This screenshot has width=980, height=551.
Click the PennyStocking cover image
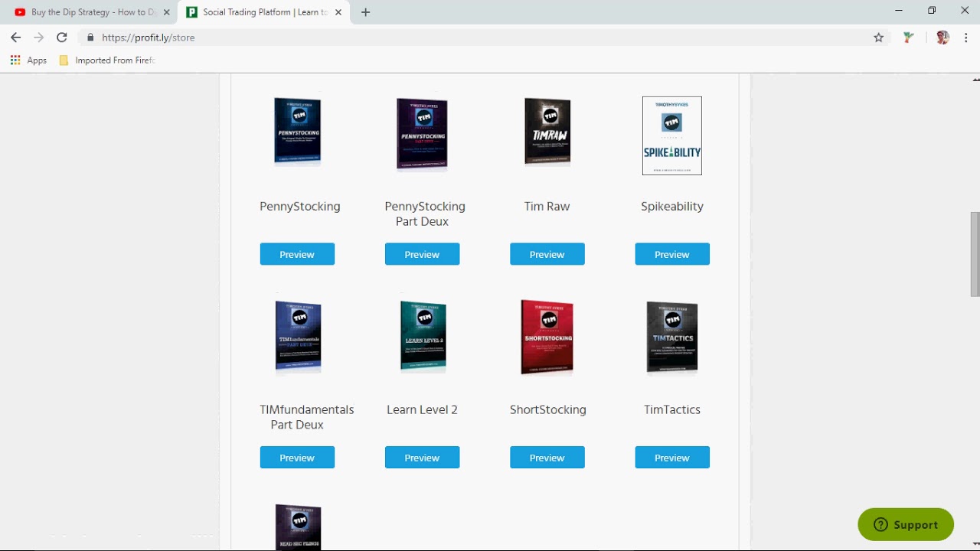click(298, 132)
